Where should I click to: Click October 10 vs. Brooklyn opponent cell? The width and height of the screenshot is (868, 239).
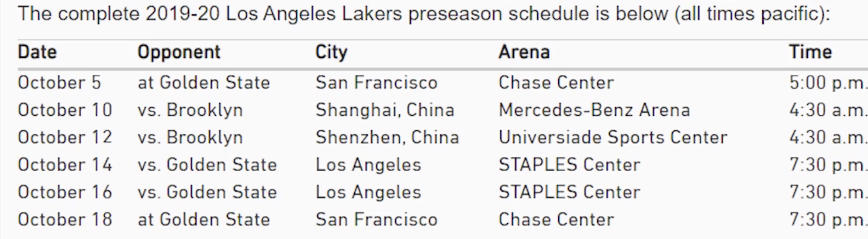tap(190, 111)
